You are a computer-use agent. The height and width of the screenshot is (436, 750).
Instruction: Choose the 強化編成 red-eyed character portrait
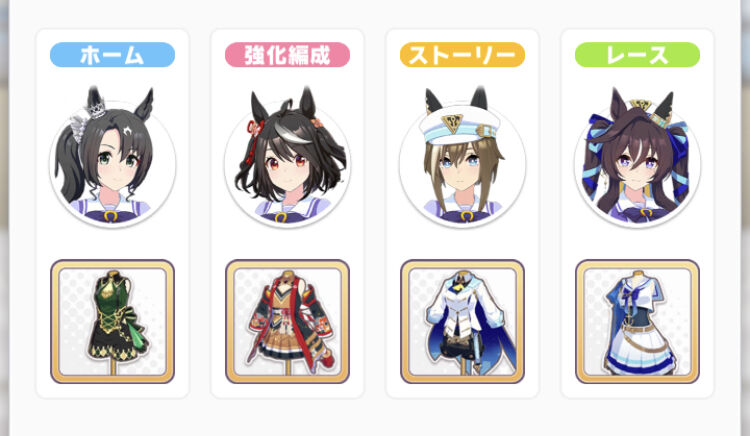pos(287,157)
